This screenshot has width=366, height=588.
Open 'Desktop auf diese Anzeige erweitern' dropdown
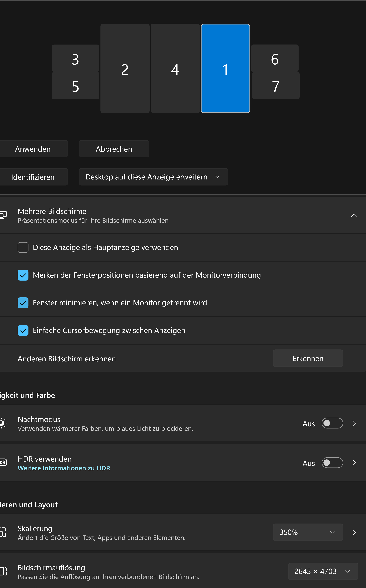(x=153, y=177)
